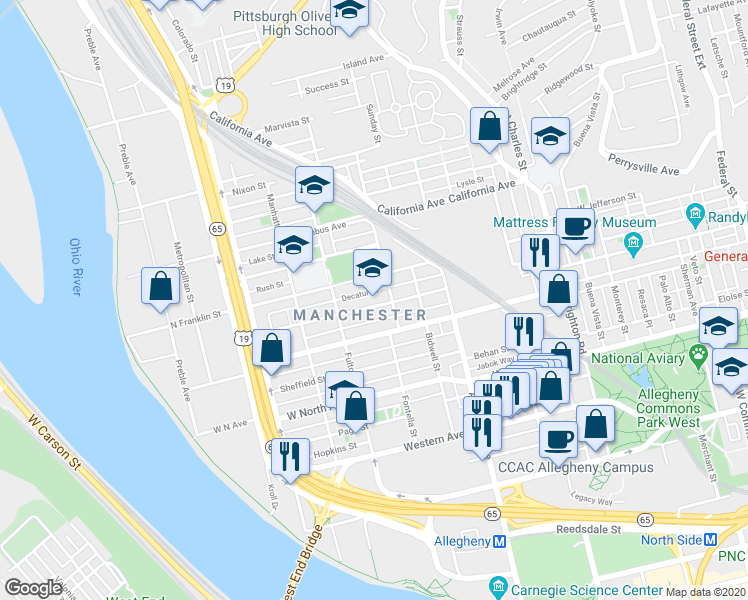Viewport: 748px width, 600px height.
Task: Open the restaurant marker near Hopkins St
Action: click(x=291, y=458)
